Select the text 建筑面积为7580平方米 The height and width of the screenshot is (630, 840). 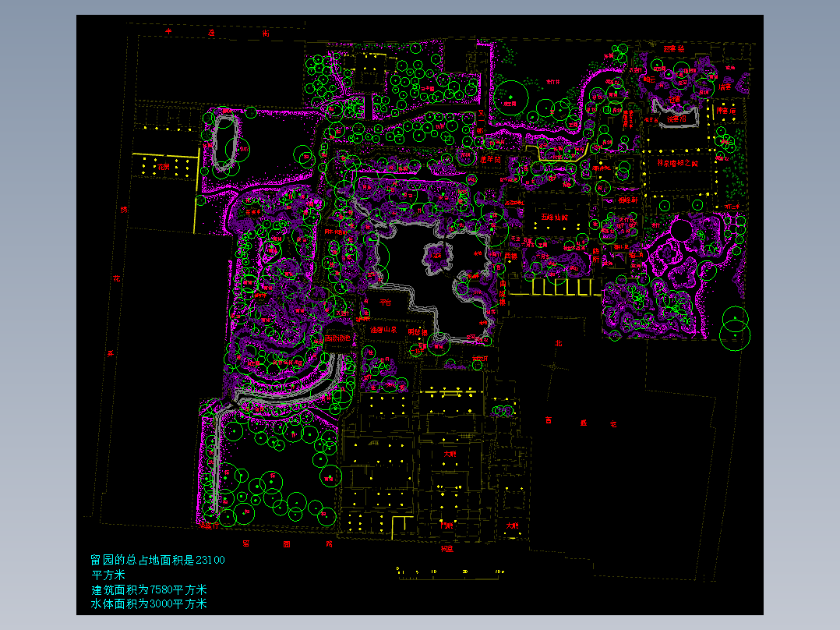(149, 589)
